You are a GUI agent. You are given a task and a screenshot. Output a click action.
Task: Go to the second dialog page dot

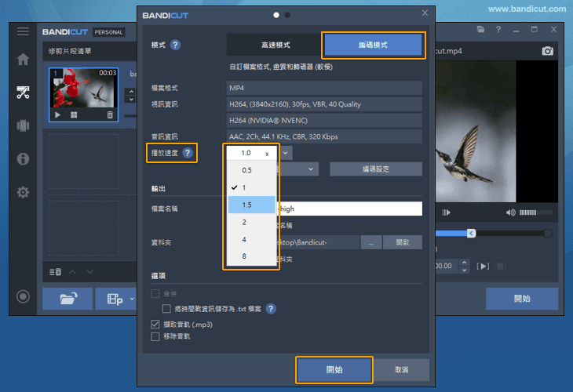click(287, 15)
